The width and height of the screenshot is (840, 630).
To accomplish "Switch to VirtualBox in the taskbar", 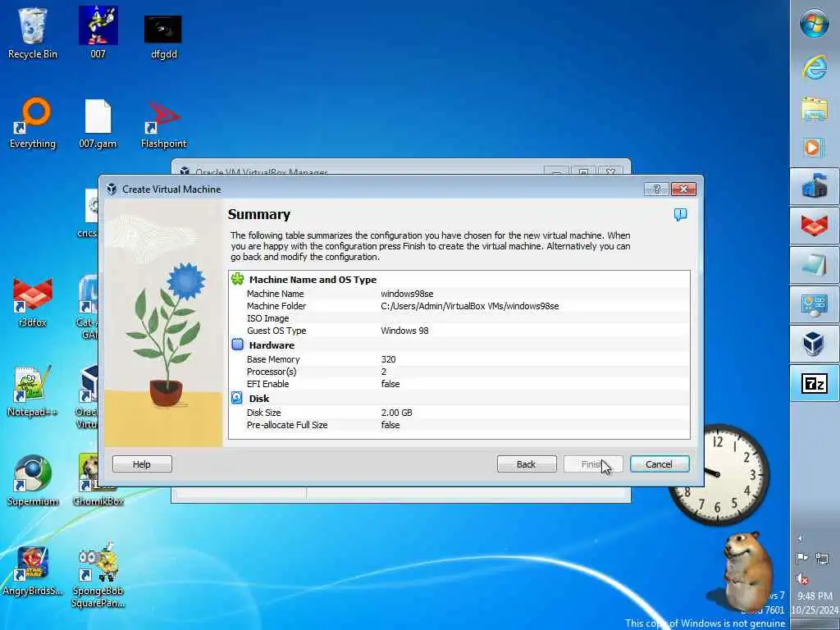I will 815,344.
